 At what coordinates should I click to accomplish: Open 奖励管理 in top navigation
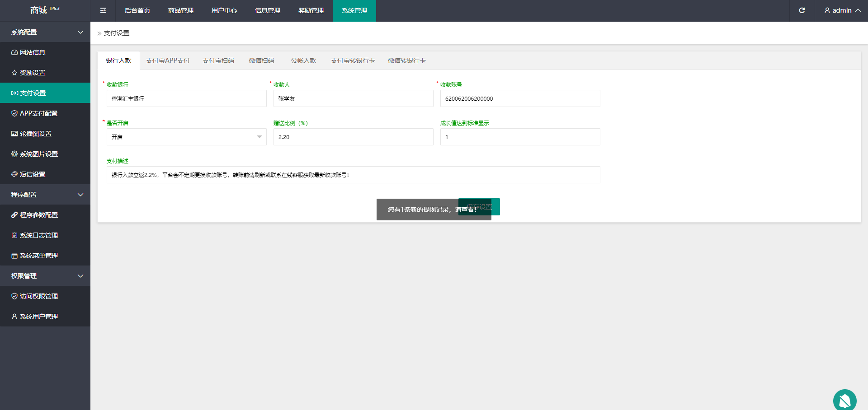311,10
